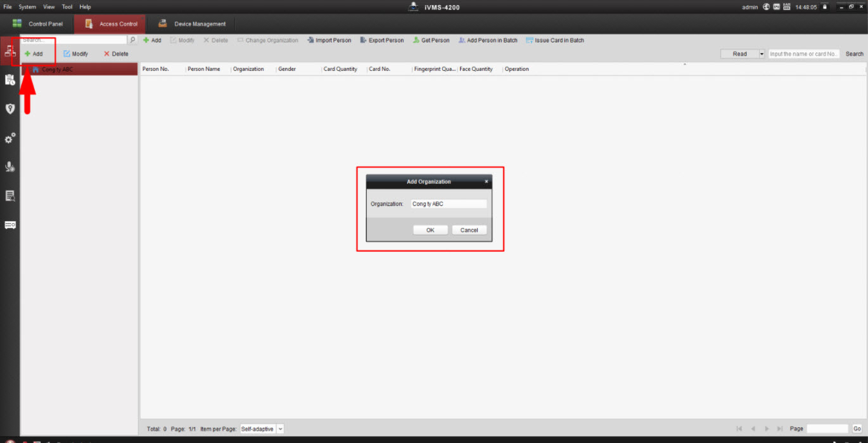Open the Tool menu
This screenshot has width=868, height=443.
coord(67,7)
